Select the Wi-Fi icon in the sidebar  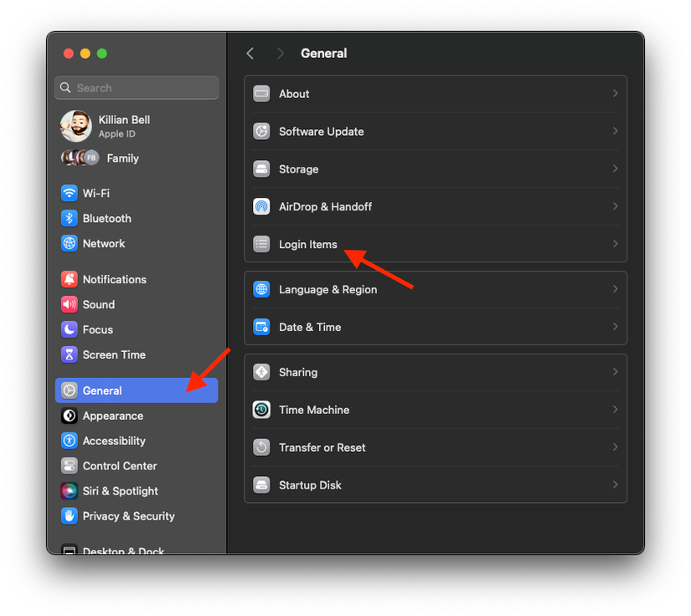[x=69, y=193]
